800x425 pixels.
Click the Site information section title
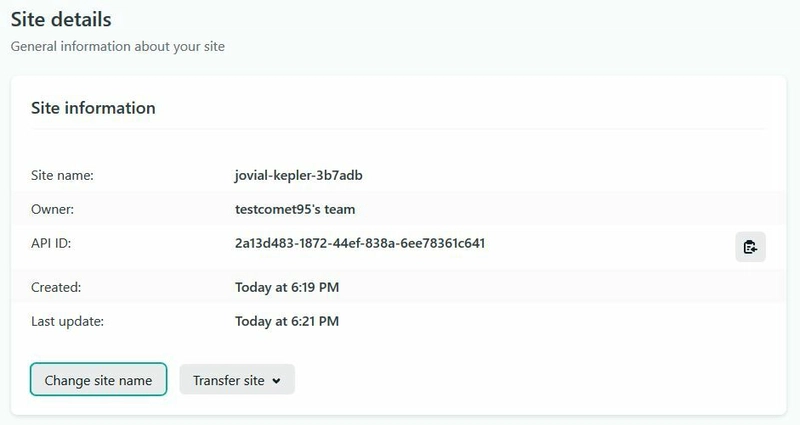(x=93, y=108)
